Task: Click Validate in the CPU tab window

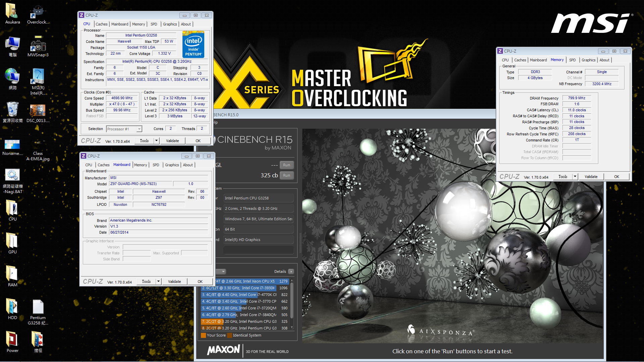Action: [172, 141]
